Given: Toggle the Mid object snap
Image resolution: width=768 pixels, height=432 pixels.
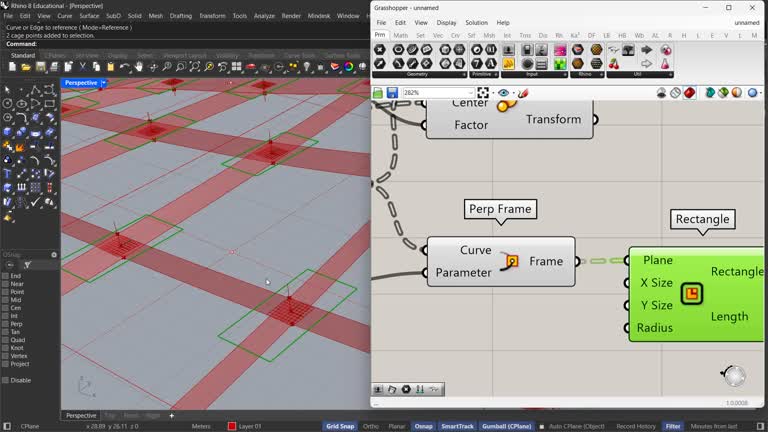Looking at the screenshot, I should [5, 300].
